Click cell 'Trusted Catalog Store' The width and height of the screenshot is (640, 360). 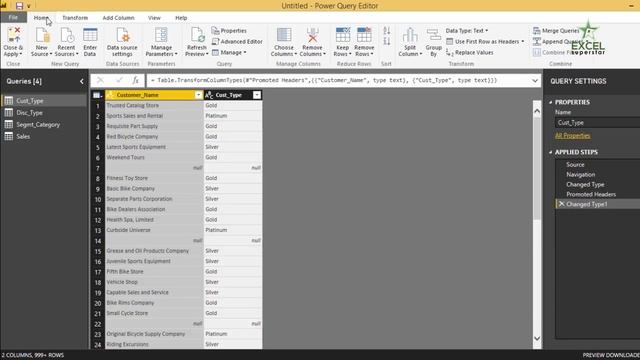point(154,105)
